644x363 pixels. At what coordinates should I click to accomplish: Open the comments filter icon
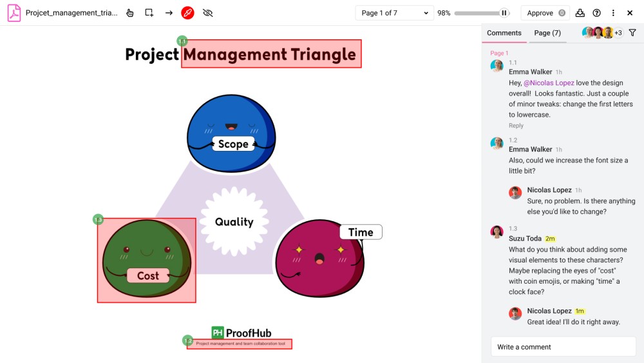(632, 33)
